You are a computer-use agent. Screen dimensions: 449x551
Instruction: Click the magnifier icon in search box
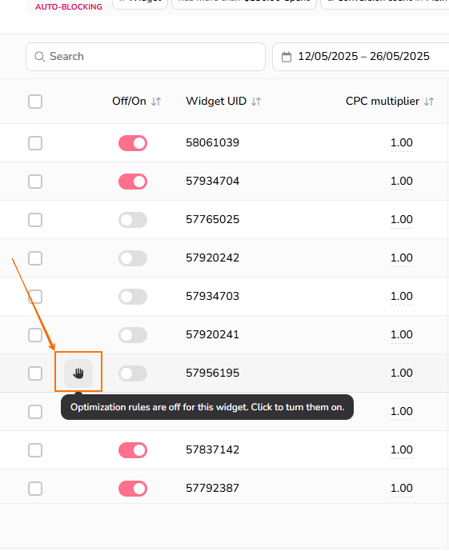click(40, 57)
